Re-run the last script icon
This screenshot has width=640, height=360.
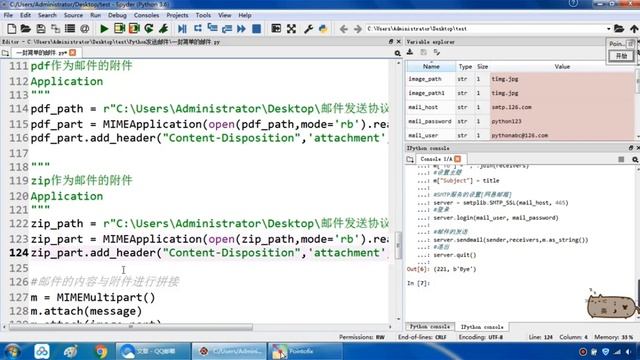pos(149,29)
